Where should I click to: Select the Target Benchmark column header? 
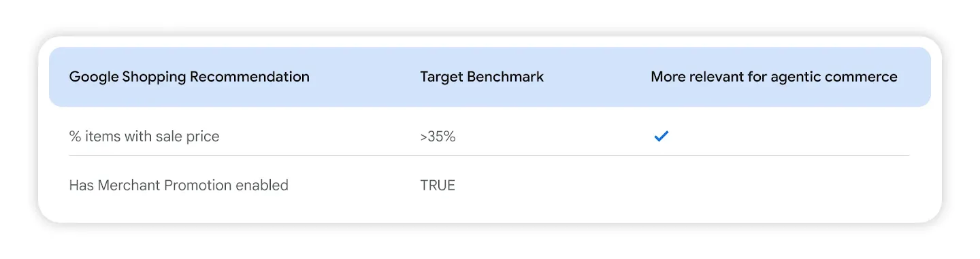click(x=482, y=77)
